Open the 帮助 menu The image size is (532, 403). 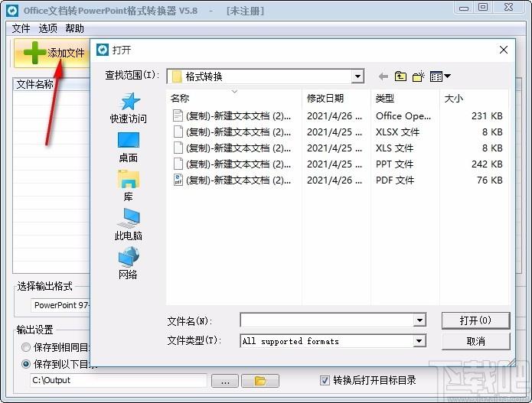[x=75, y=28]
